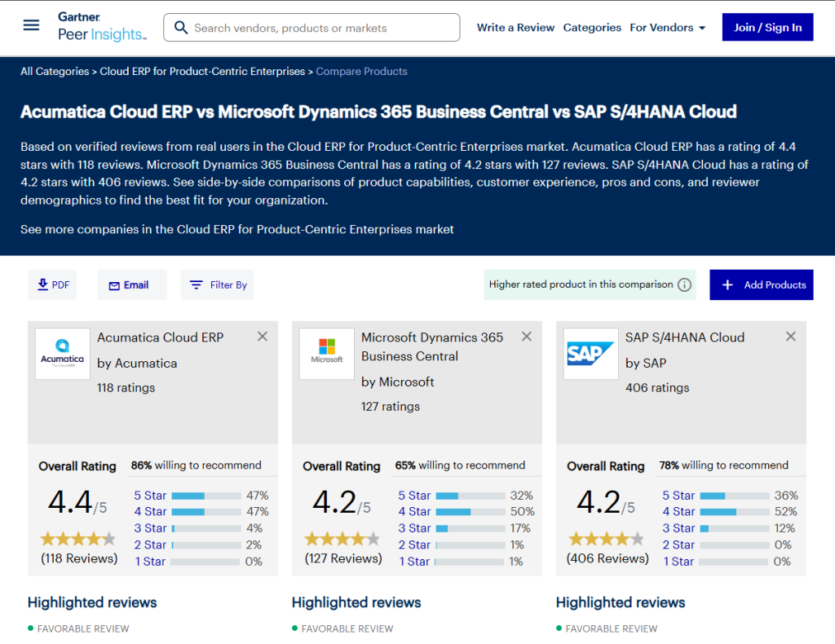Click Microsoft's 4 Star rating bar

point(471,512)
